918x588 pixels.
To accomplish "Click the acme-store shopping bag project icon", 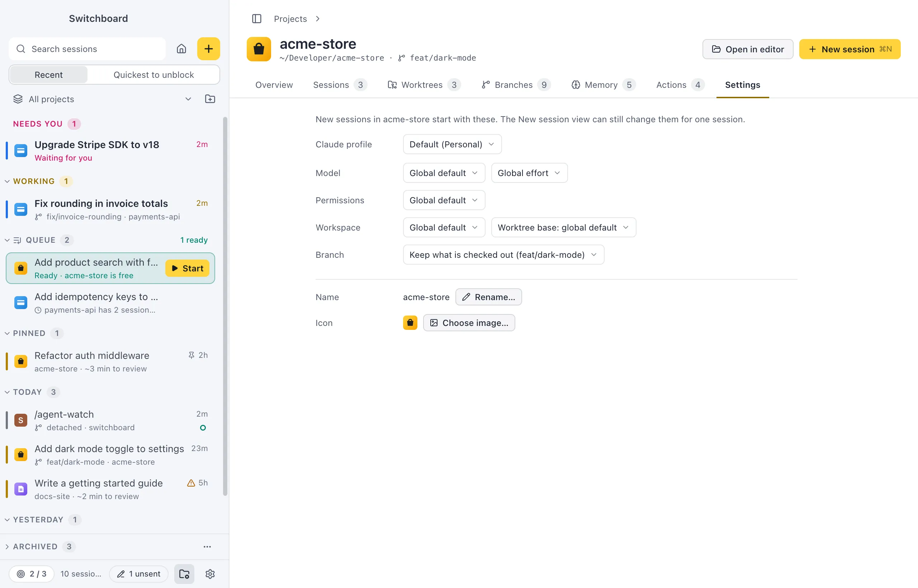I will (x=259, y=49).
